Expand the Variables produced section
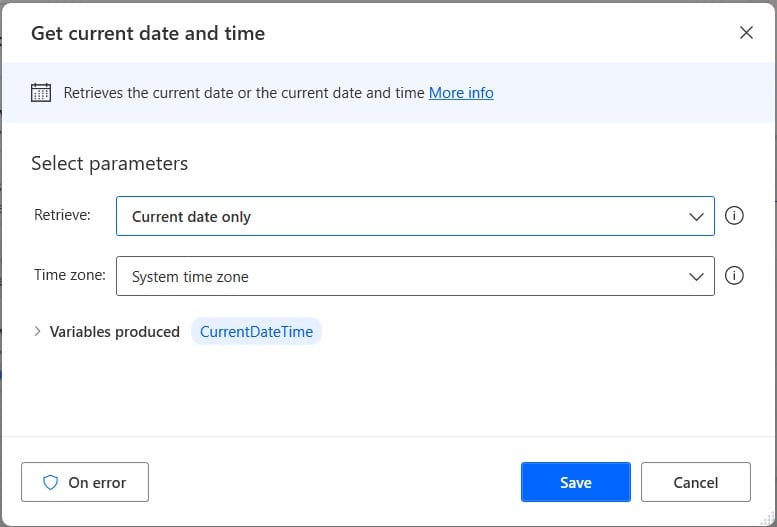 tap(37, 331)
